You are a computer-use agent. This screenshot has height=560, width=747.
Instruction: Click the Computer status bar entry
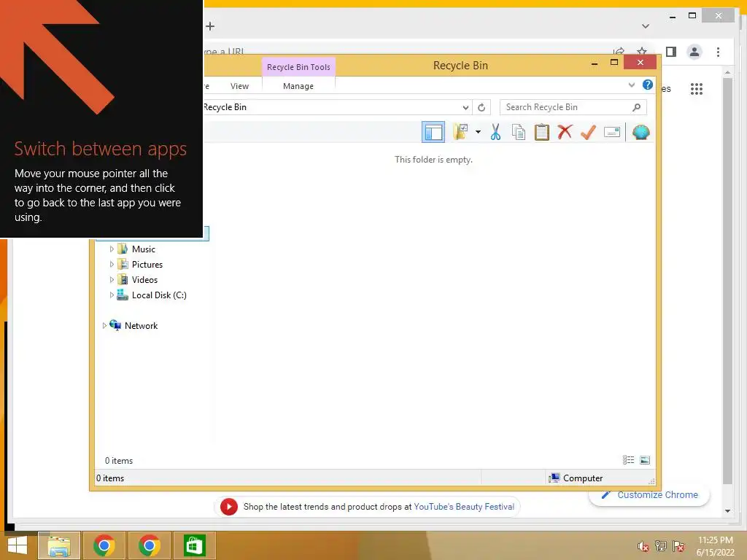(576, 478)
